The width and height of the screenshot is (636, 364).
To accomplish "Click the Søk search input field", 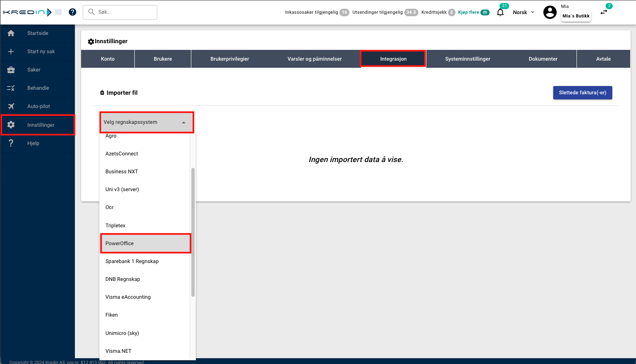I will 120,12.
